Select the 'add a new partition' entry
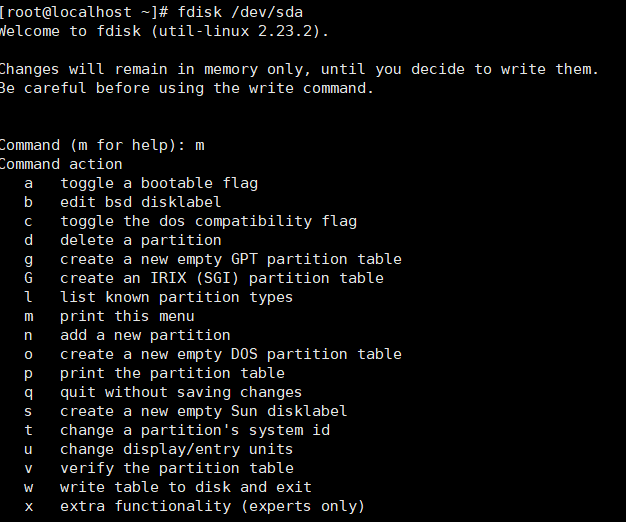 145,335
